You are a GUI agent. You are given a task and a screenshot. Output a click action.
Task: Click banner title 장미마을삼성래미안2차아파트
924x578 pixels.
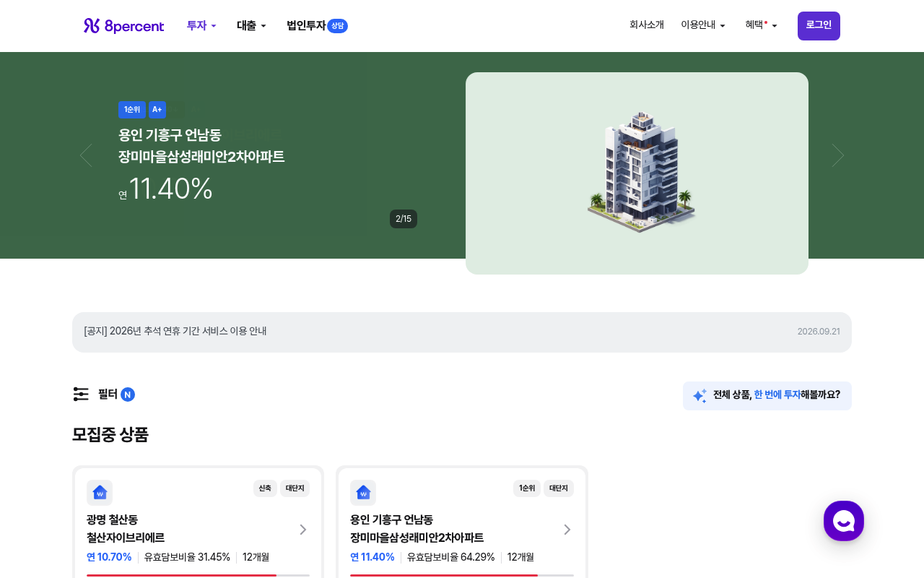click(201, 157)
